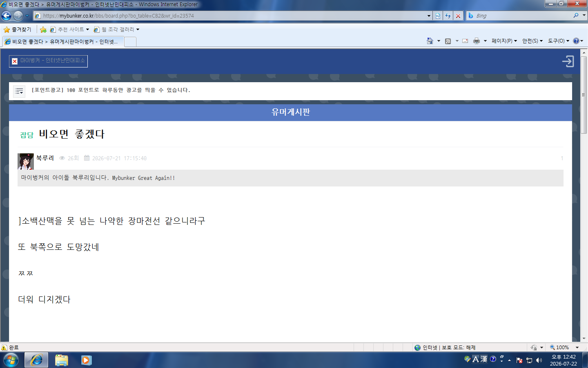Open the 안전(S) menu
Viewport: 588px width, 368px height.
532,41
